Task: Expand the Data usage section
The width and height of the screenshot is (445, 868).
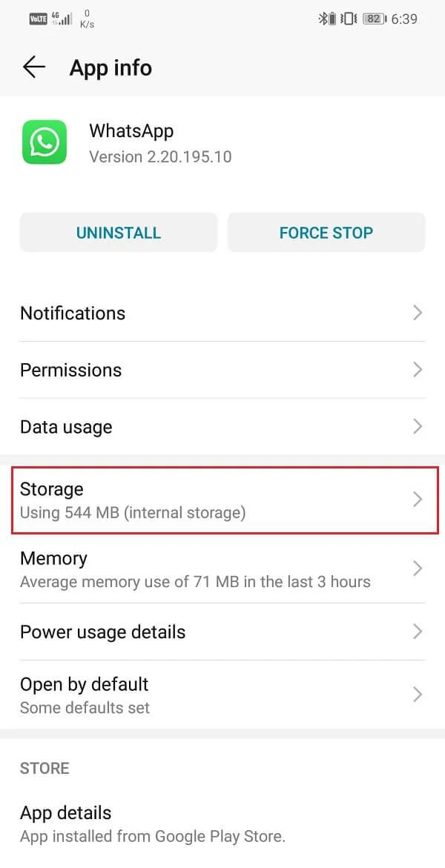Action: coord(222,427)
